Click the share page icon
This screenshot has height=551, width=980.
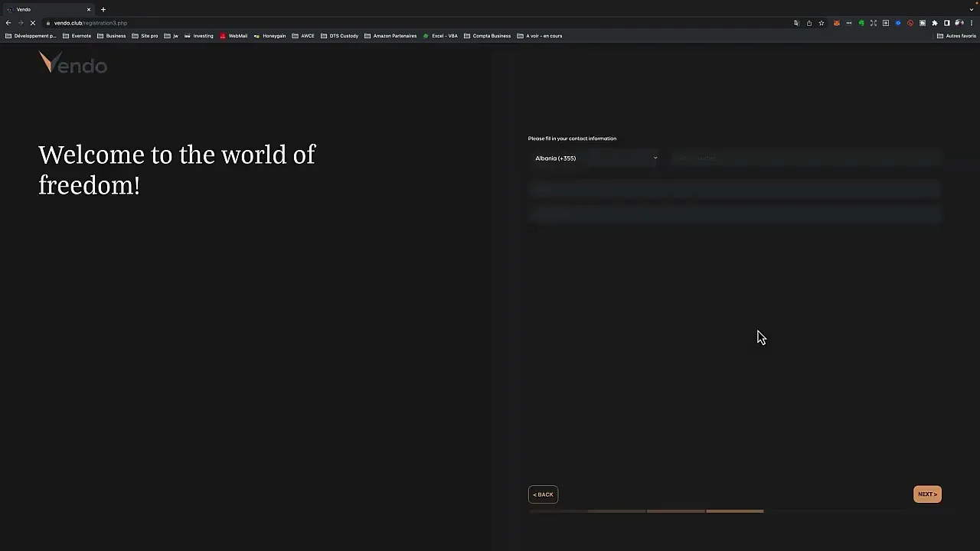pyautogui.click(x=809, y=23)
